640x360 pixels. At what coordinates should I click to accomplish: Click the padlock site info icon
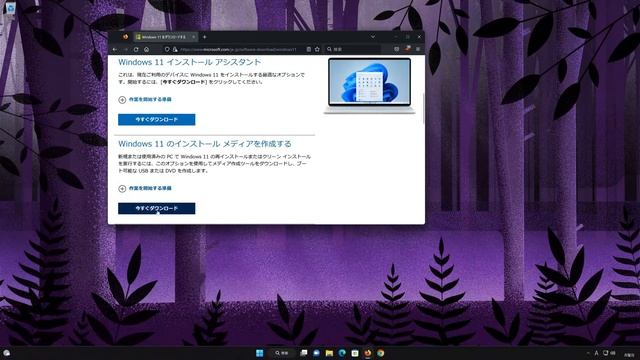[175, 49]
